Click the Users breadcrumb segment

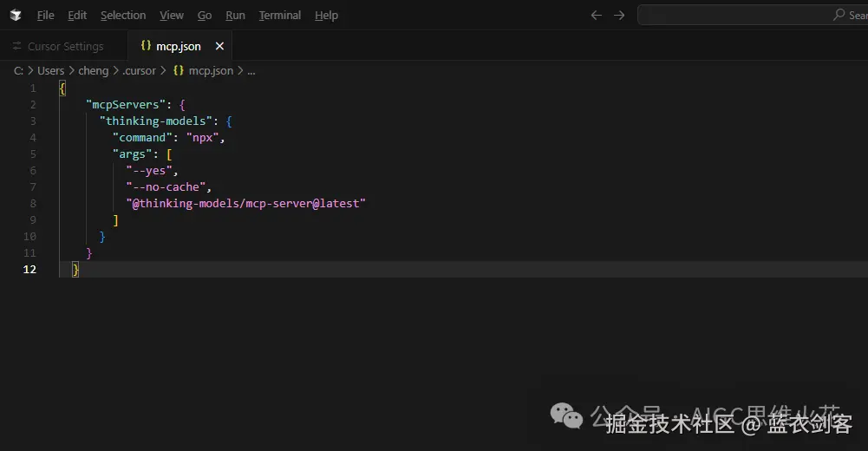51,71
